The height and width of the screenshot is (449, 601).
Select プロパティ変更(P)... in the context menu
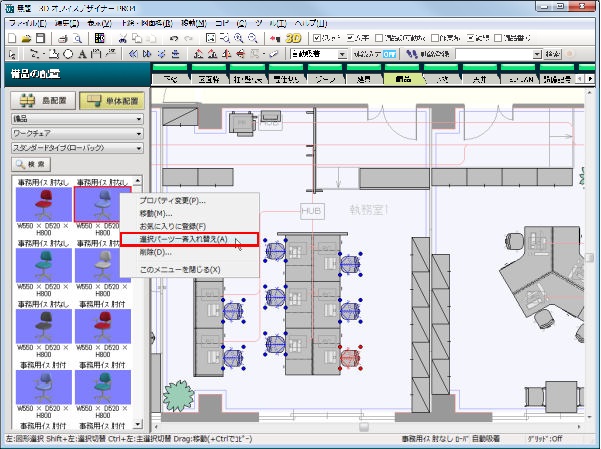(x=178, y=200)
